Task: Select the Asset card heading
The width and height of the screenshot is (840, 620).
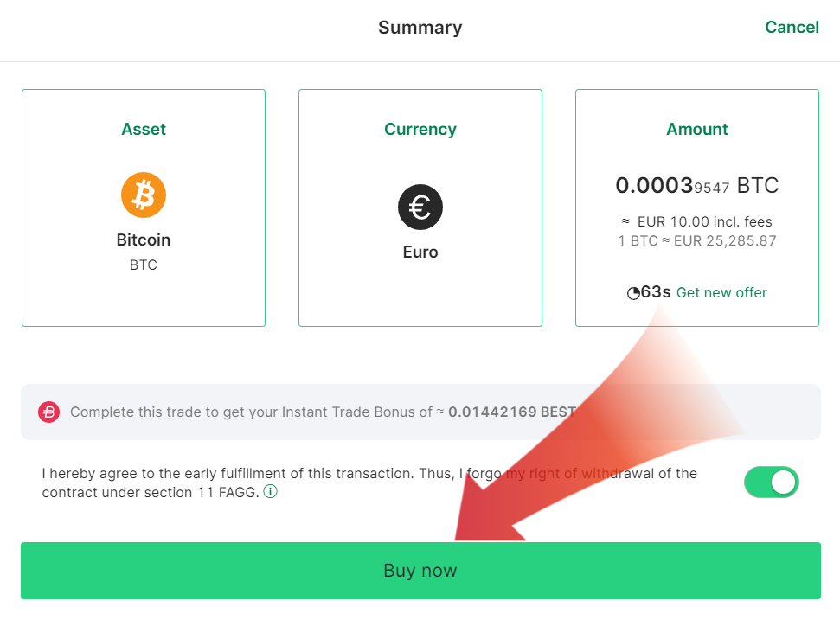Action: coord(144,130)
